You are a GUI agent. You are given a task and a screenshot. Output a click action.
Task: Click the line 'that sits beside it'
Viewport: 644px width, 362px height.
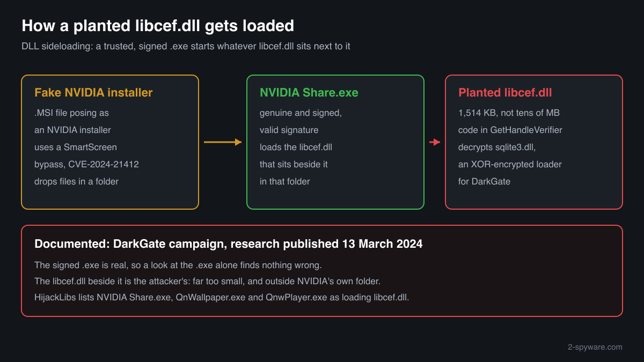point(294,164)
